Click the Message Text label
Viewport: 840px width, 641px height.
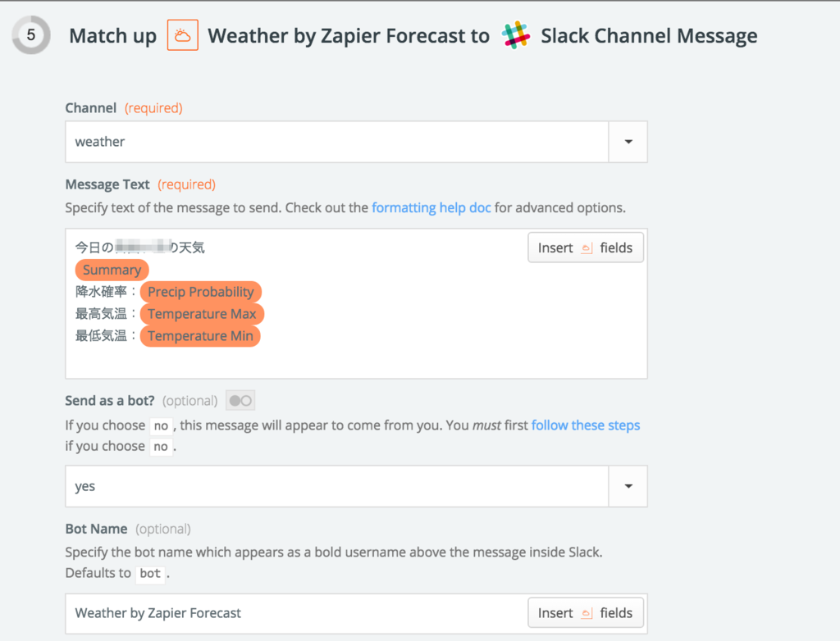click(107, 184)
